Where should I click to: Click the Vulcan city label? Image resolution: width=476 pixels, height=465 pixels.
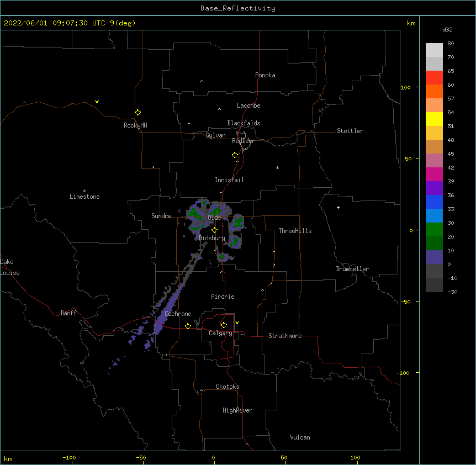click(x=300, y=437)
